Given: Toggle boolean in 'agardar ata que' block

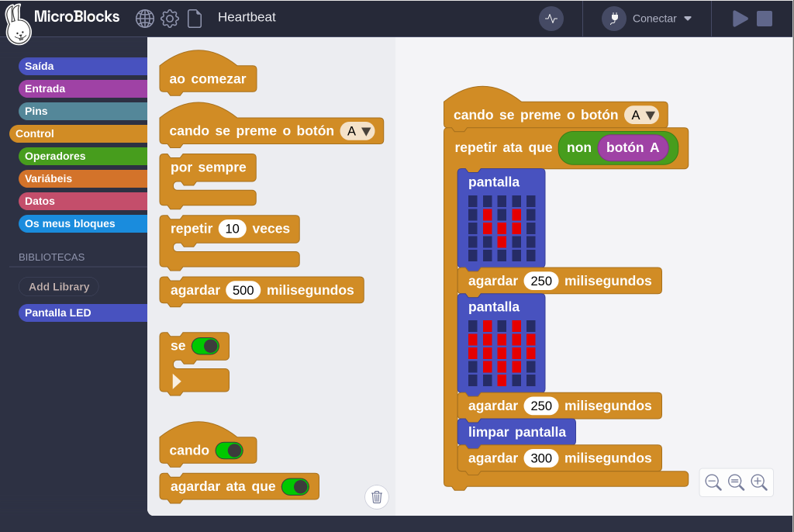Looking at the screenshot, I should [295, 487].
